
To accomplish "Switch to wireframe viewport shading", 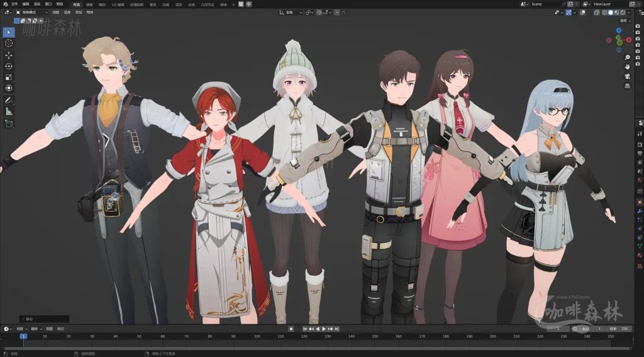I will tap(604, 13).
